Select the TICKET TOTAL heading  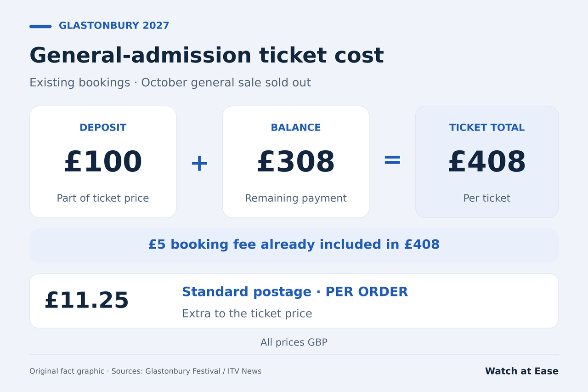pos(487,128)
